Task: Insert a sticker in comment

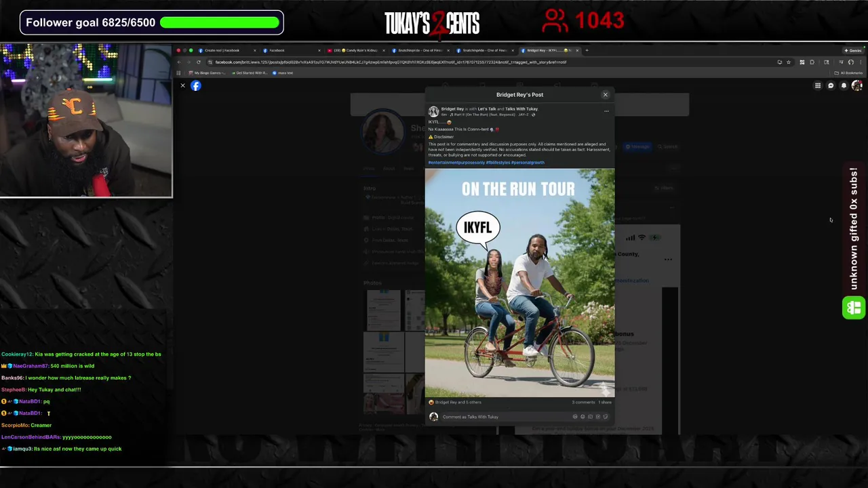Action: (606, 417)
